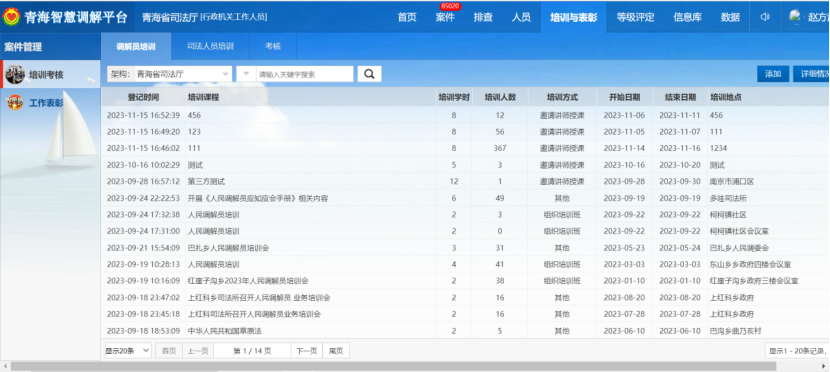Click the 登记时间 column header

pyautogui.click(x=143, y=97)
